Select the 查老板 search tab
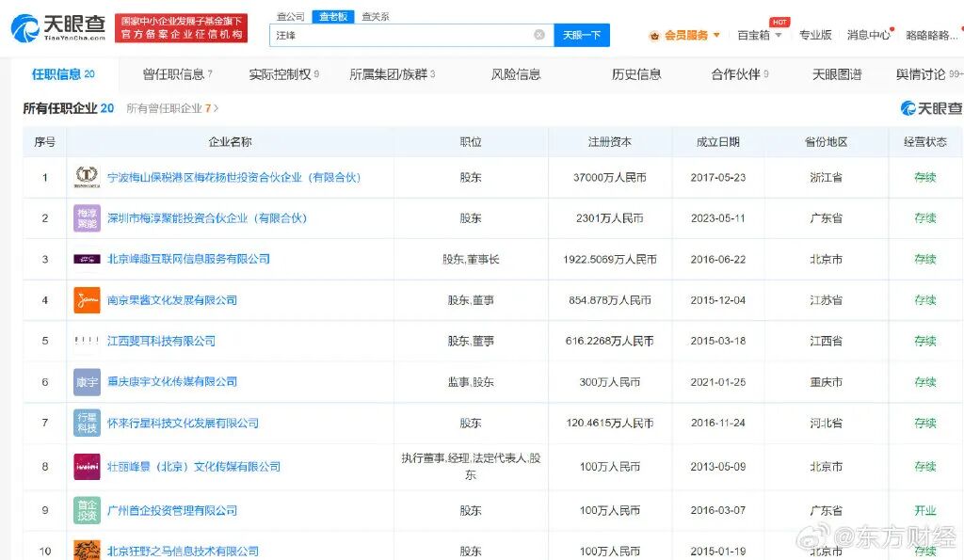 [333, 17]
